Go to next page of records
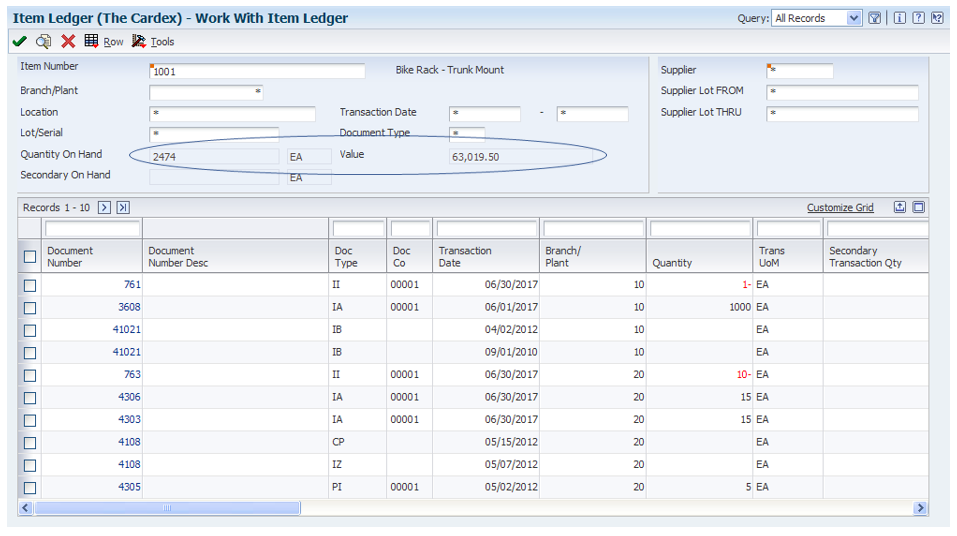 click(104, 208)
